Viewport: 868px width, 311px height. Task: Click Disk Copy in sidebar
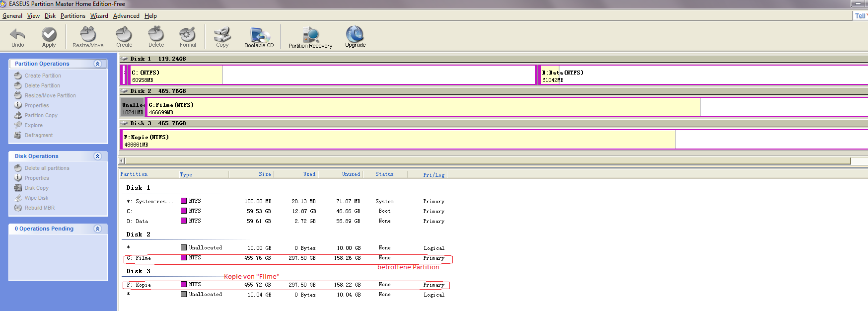pyautogui.click(x=36, y=188)
